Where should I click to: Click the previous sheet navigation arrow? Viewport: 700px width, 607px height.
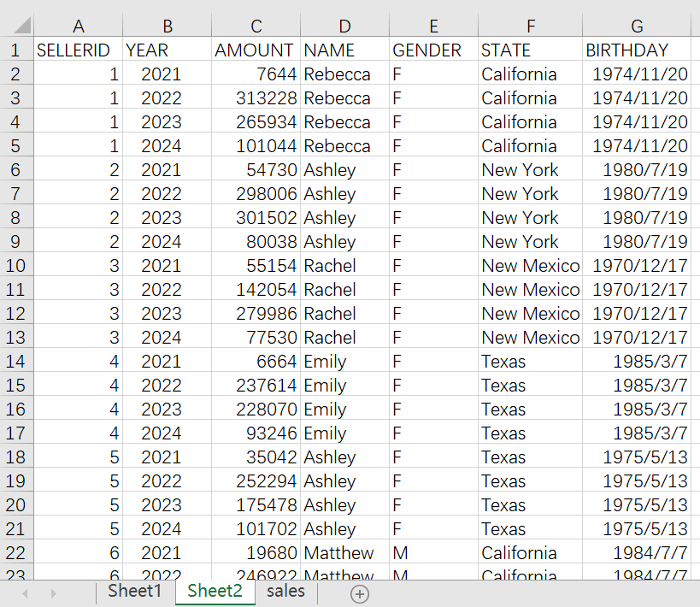click(25, 593)
